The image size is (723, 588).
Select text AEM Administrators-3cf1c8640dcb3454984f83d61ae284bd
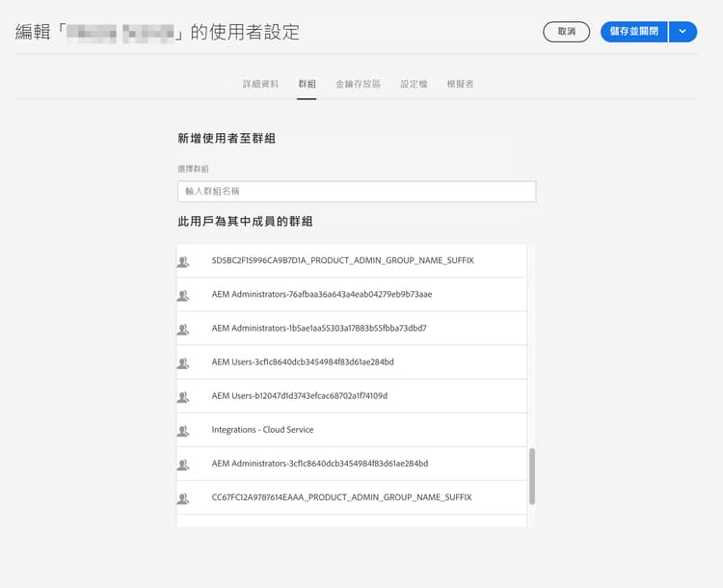(x=320, y=464)
